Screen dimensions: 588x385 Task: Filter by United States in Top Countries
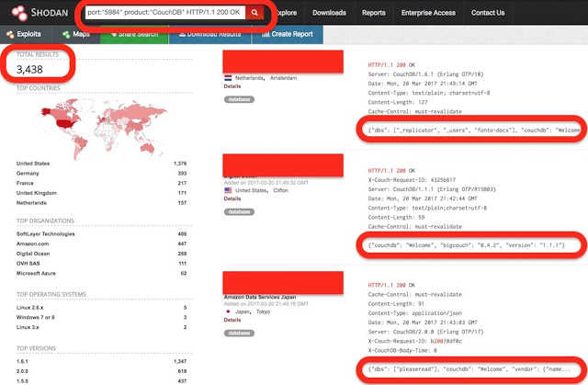[35, 163]
